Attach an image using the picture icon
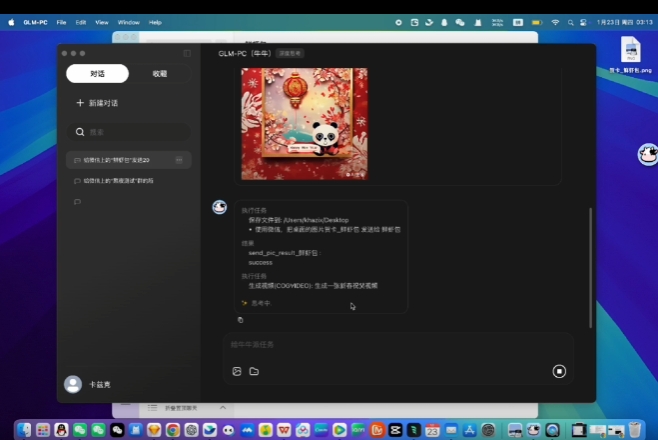 click(x=237, y=371)
